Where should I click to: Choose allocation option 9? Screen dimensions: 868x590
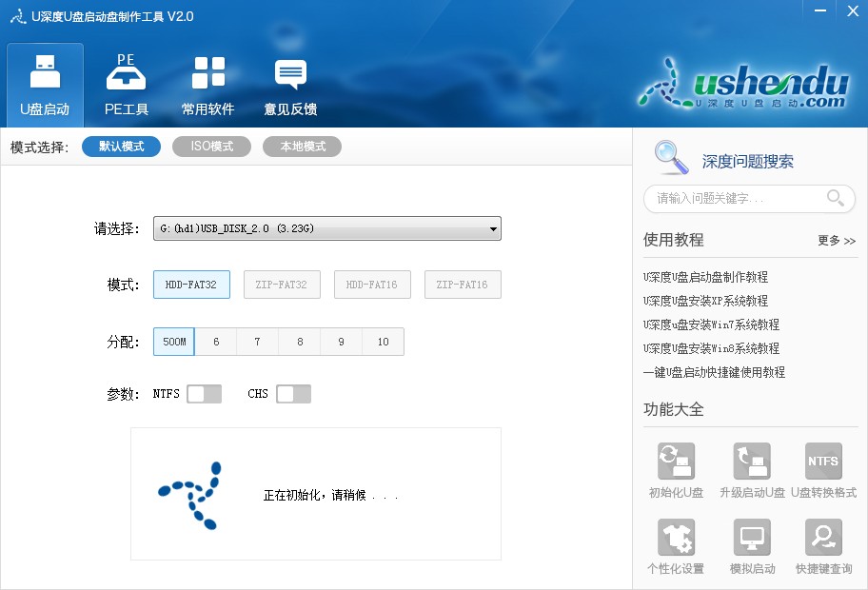[341, 342]
